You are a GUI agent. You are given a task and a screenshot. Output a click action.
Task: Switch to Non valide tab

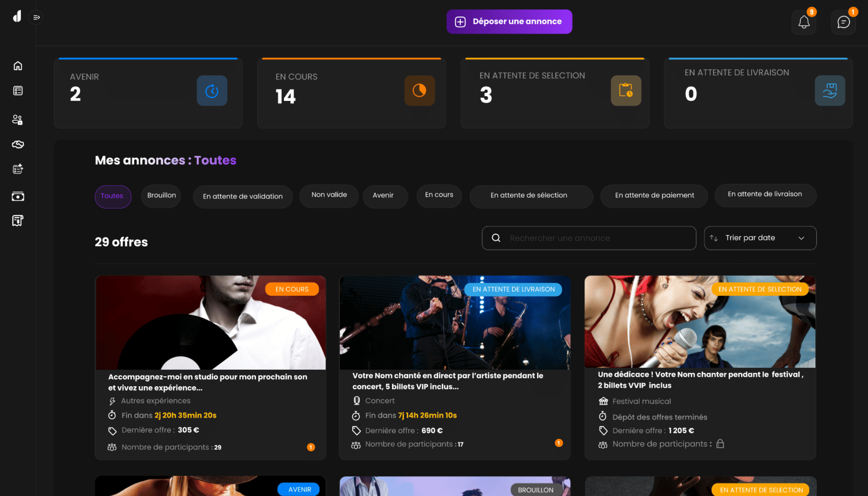pyautogui.click(x=329, y=195)
